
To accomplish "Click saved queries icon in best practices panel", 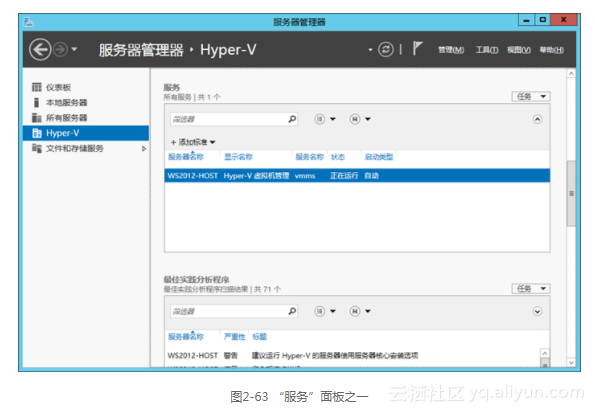I will click(354, 311).
